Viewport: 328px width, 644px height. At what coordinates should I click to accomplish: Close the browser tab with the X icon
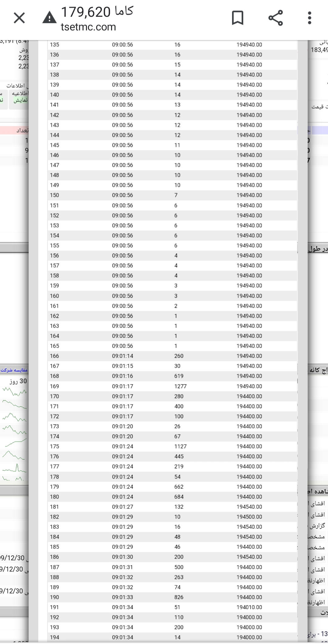pyautogui.click(x=19, y=18)
